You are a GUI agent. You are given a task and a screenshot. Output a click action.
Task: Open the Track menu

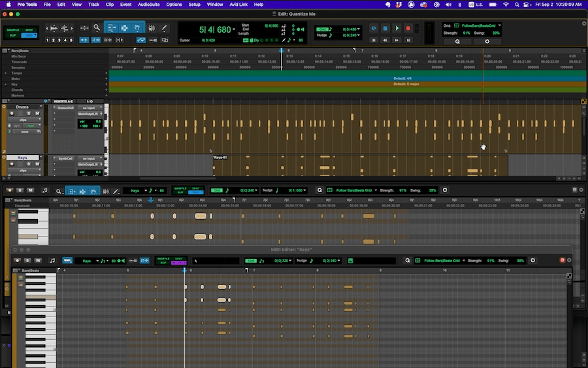click(x=93, y=5)
